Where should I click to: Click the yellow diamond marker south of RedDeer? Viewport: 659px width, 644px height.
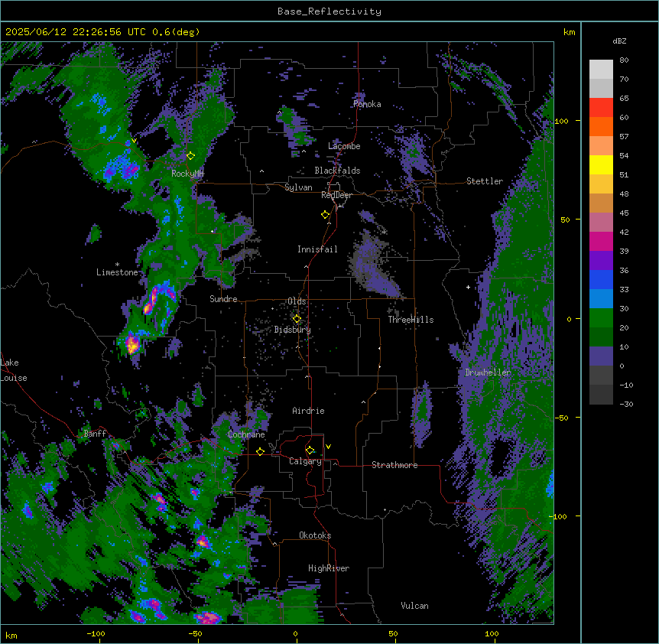(x=325, y=214)
